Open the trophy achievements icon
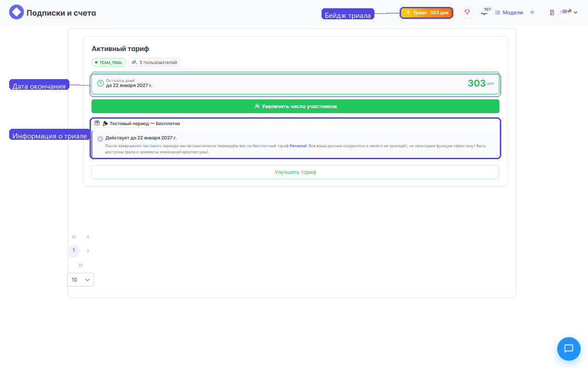The height and width of the screenshot is (368, 588). tap(467, 12)
